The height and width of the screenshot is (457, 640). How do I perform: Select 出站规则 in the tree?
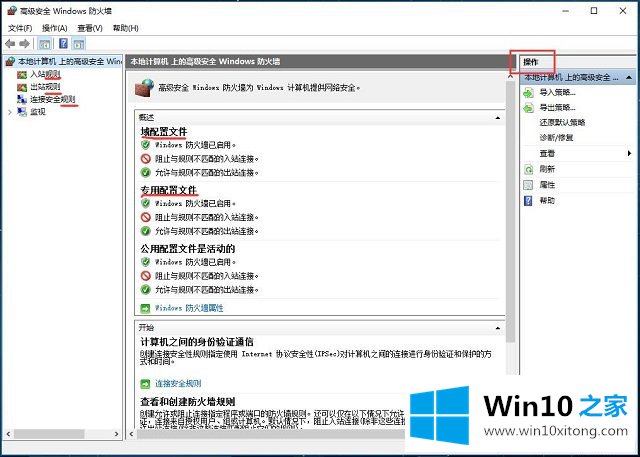point(45,87)
